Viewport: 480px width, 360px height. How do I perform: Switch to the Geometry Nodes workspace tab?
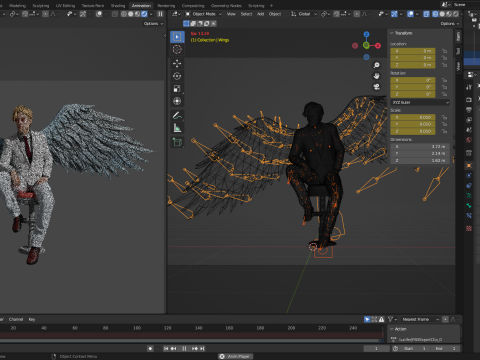[226, 6]
